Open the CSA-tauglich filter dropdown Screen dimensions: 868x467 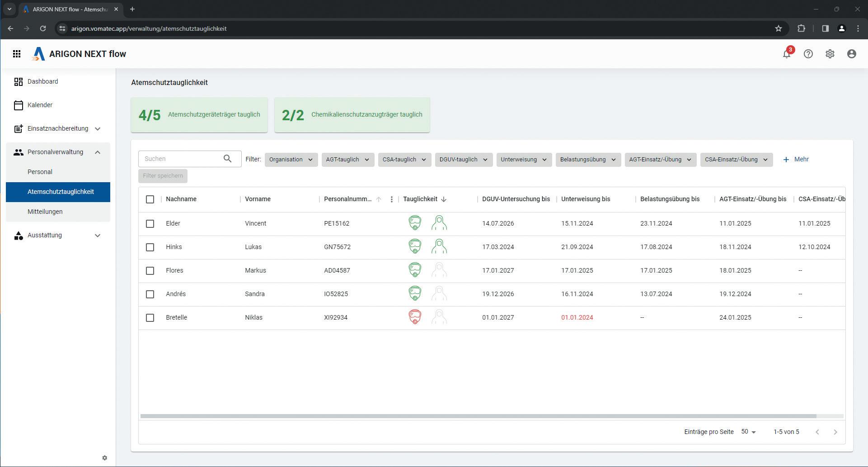coord(405,160)
